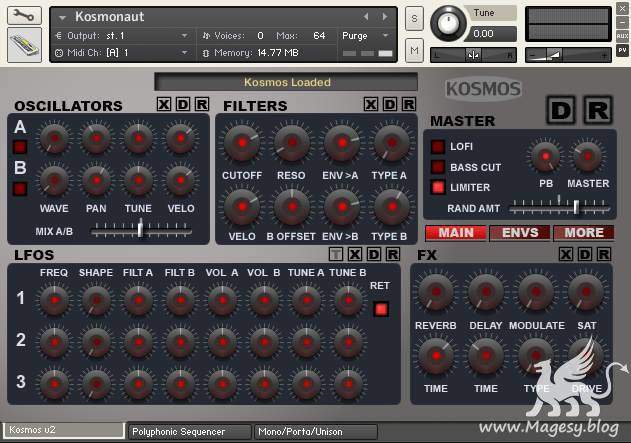Click the TYPE A filter knob
The width and height of the screenshot is (631, 443).
point(392,142)
